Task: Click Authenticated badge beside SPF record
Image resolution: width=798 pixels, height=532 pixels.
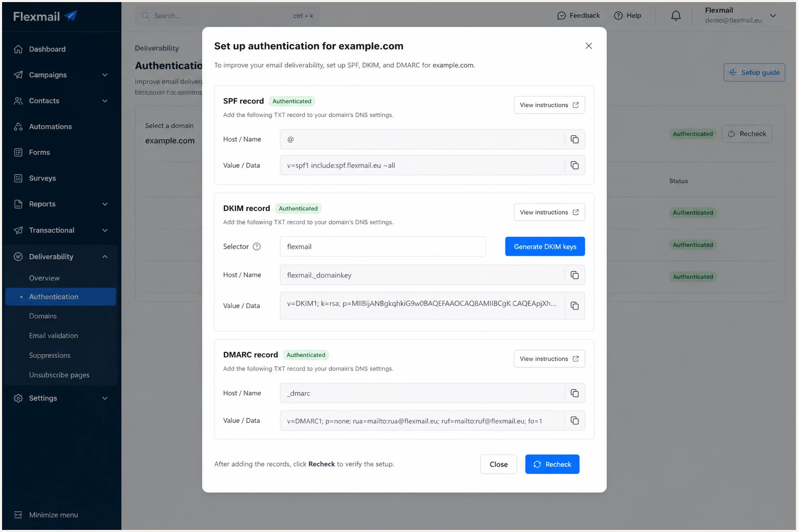Action: [292, 101]
